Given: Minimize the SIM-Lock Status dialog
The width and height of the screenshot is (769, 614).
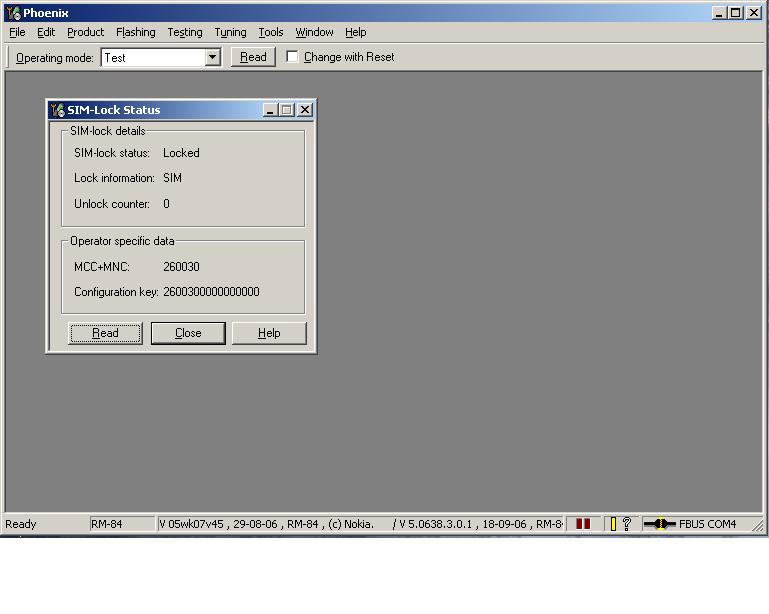Looking at the screenshot, I should point(270,110).
